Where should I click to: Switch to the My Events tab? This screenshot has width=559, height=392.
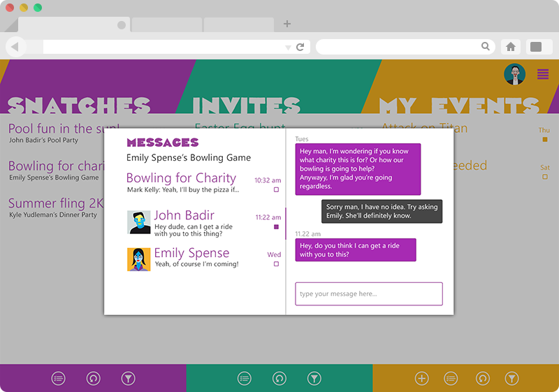pos(458,105)
